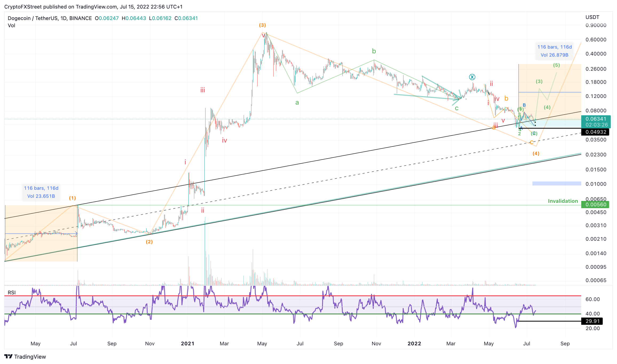Screen dimensions: 617x364
Task: Click the 116 bars Vol 23.651B info box
Action: pos(41,192)
